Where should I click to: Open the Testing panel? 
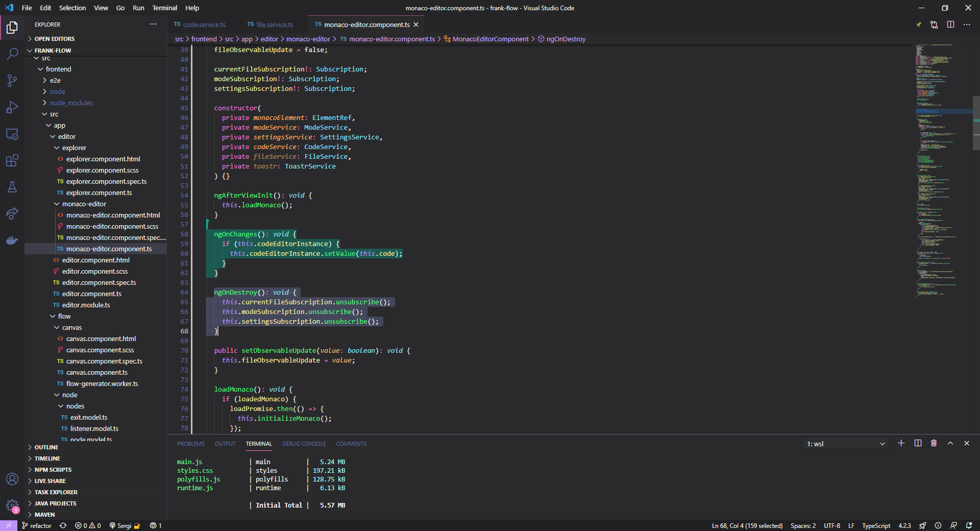(x=12, y=187)
